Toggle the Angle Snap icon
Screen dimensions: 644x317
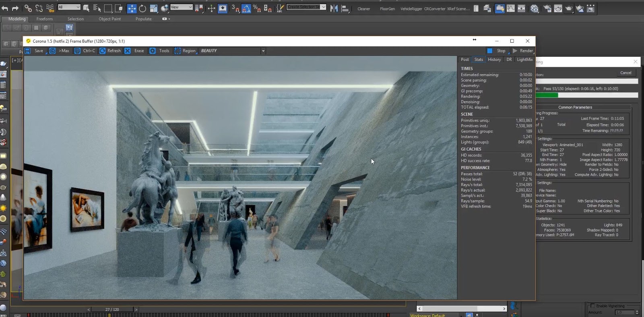tap(246, 8)
